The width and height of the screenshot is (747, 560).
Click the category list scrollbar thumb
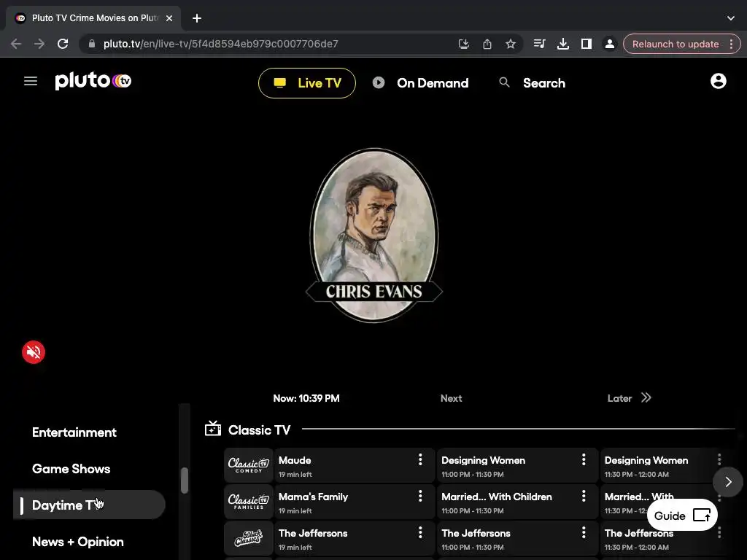click(x=185, y=481)
